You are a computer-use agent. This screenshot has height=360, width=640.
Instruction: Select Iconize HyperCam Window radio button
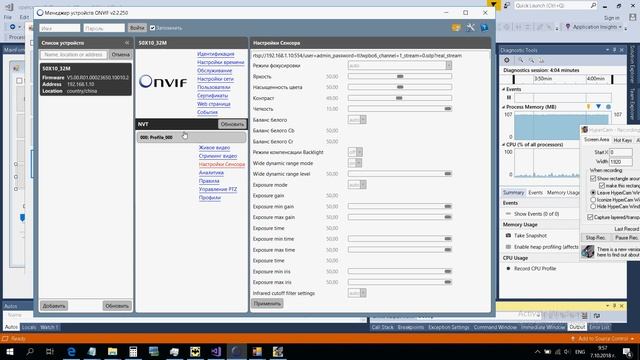pos(593,200)
